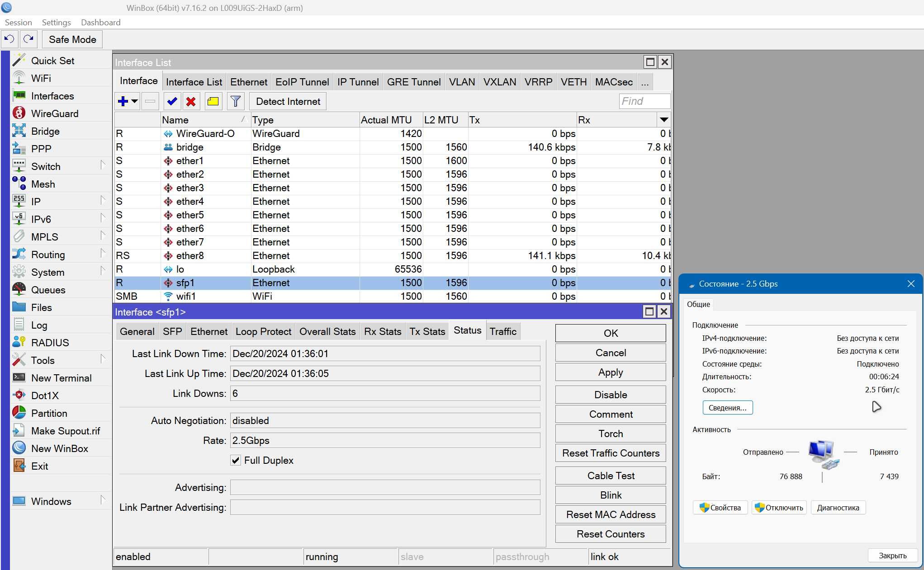Open WireGuard sidebar entry
924x570 pixels.
[55, 113]
